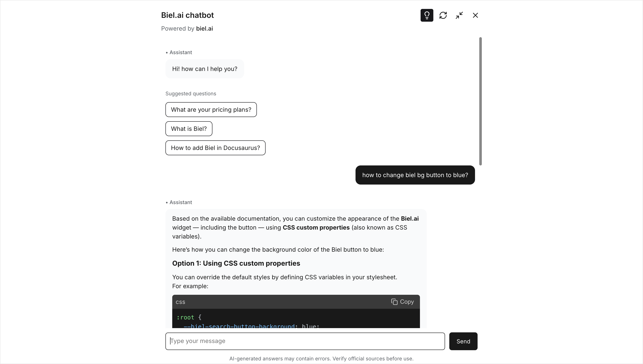Reset the conversation with refresh icon
This screenshot has height=364, width=643.
pyautogui.click(x=443, y=15)
